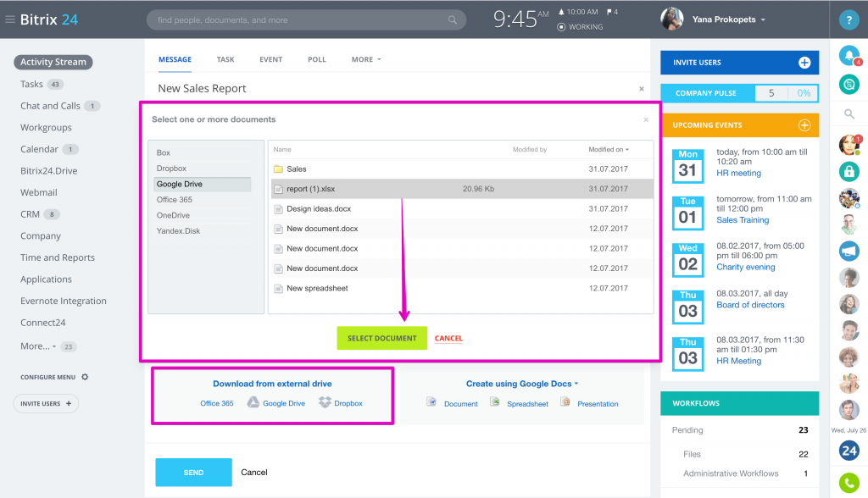The image size is (868, 498).
Task: Click the search icon in the right sidebar
Action: [849, 114]
